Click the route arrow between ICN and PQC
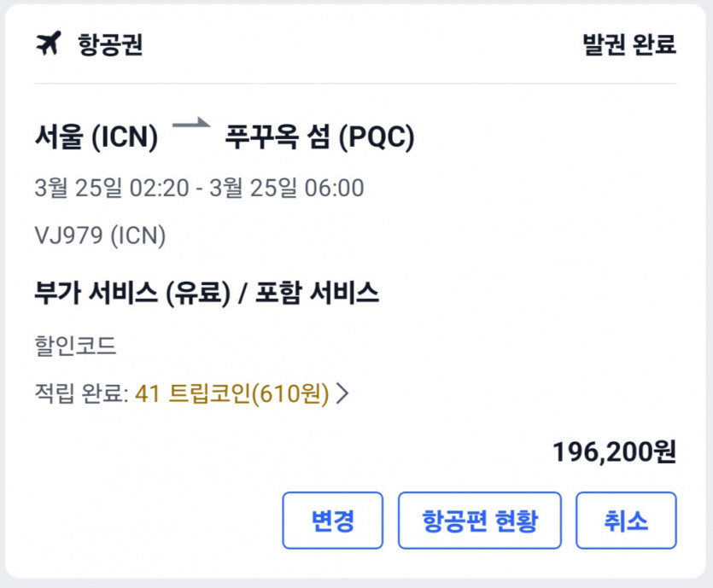The image size is (713, 588). coord(191,126)
